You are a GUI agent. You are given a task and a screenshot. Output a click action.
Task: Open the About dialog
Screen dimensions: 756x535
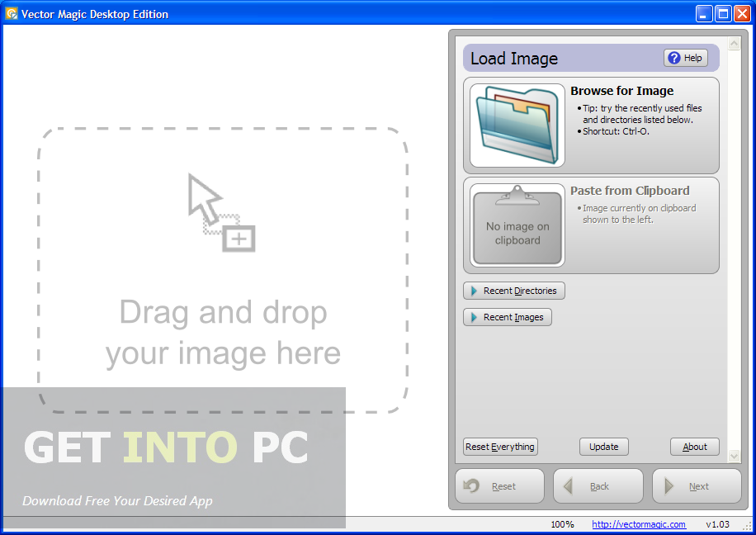(694, 446)
